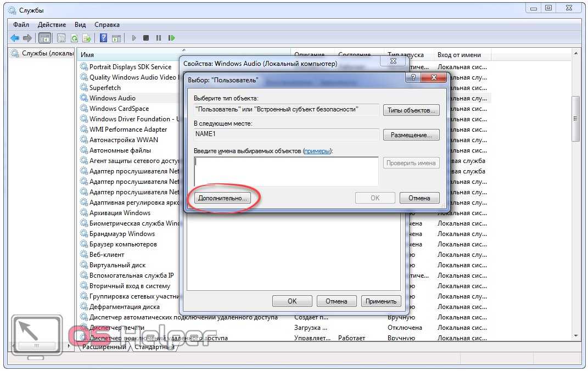Open the примеры link
Screen dimensions: 588x371
[317, 150]
